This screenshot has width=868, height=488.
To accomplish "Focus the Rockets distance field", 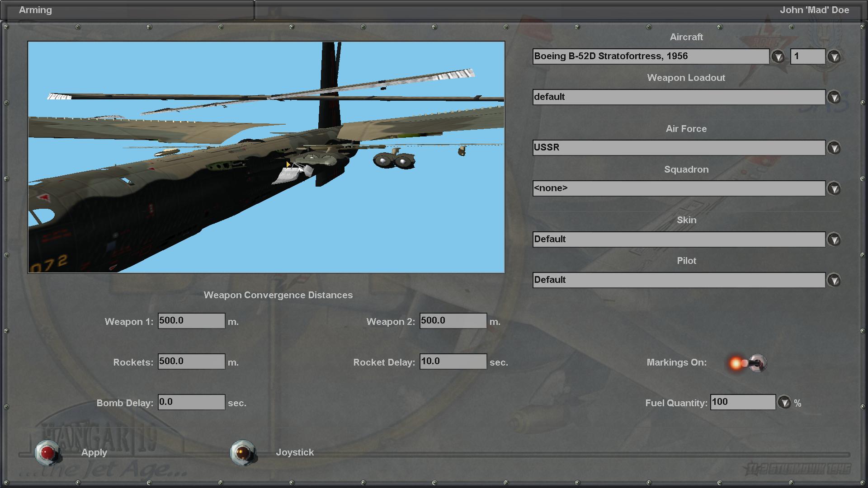I will (x=191, y=361).
